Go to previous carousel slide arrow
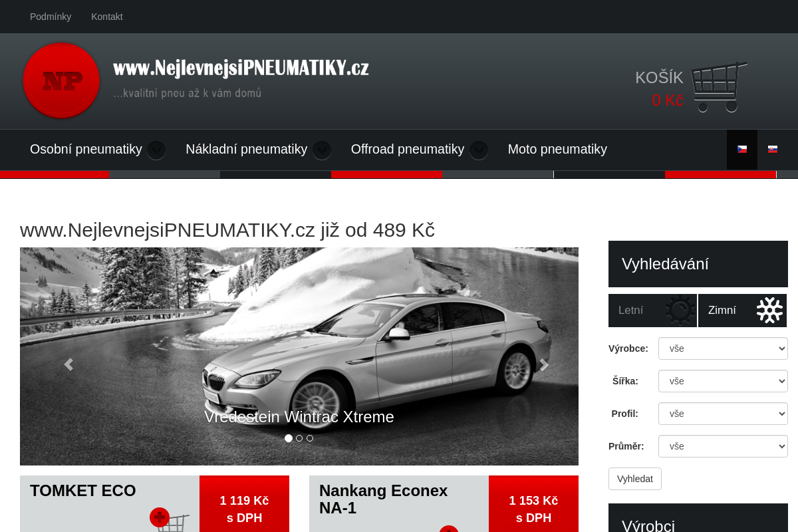This screenshot has height=532, width=798. coord(68,364)
